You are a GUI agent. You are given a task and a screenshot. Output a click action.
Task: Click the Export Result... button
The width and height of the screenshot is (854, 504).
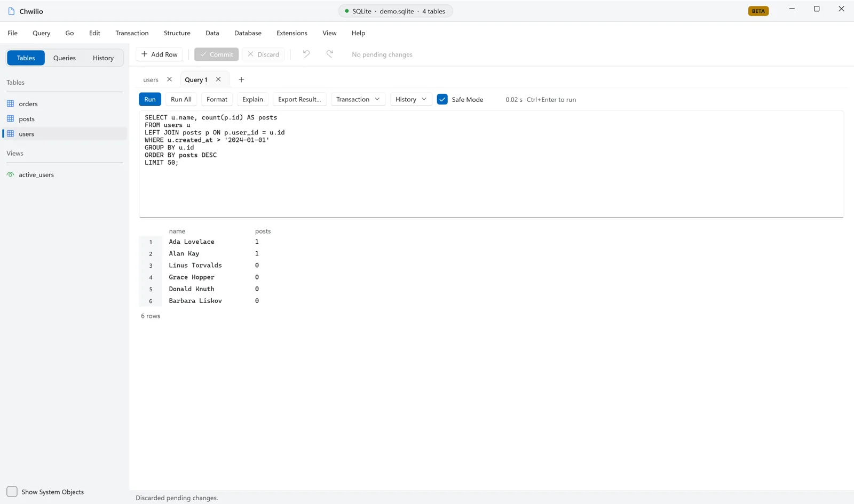(x=299, y=99)
